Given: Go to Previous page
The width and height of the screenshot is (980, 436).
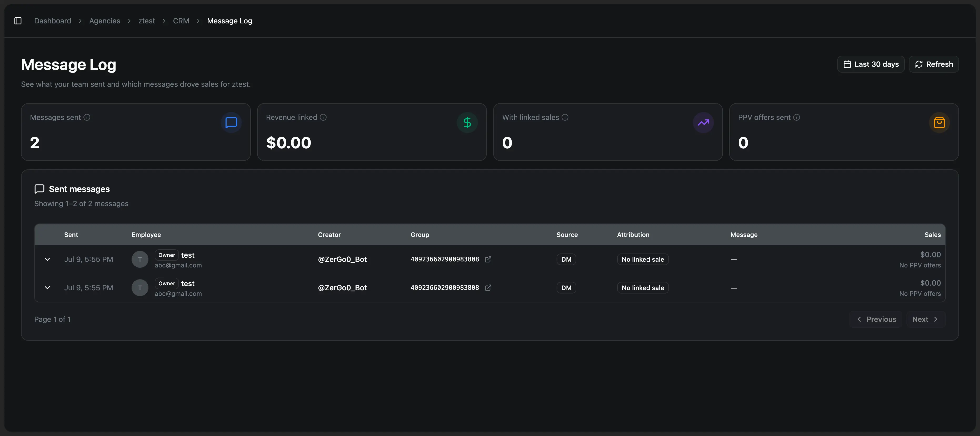Looking at the screenshot, I should [876, 319].
